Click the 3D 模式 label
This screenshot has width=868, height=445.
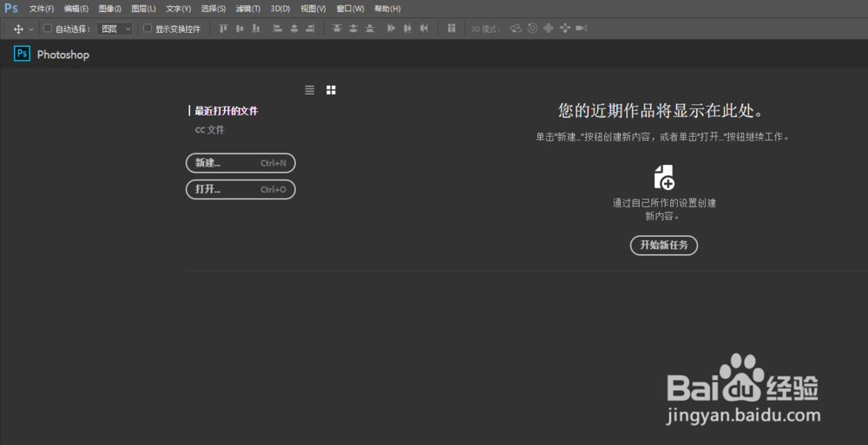click(x=486, y=29)
